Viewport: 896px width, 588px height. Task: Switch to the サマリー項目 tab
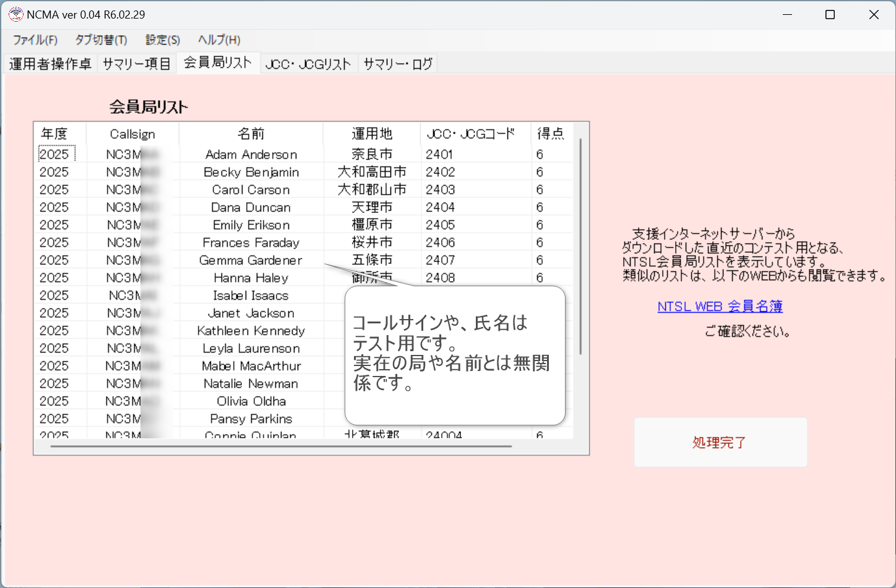(x=136, y=64)
